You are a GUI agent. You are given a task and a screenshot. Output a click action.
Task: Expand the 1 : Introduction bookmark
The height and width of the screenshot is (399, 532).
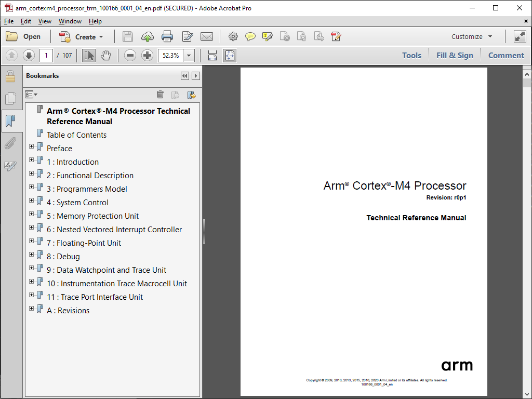coord(32,160)
